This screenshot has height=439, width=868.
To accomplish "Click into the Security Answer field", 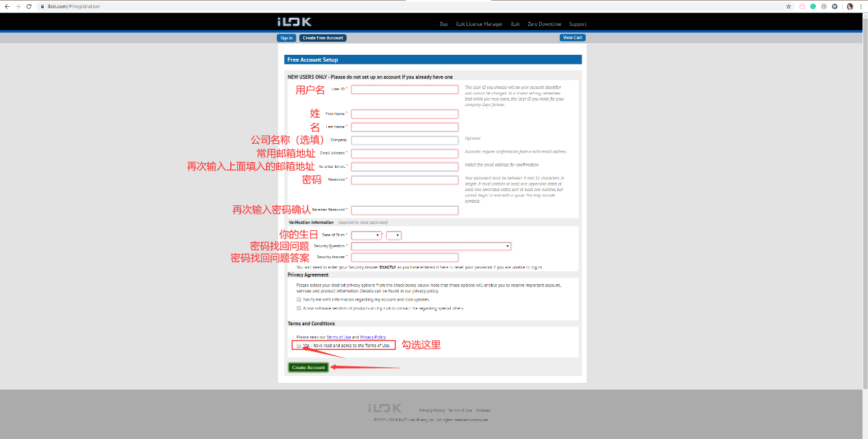I will (405, 258).
